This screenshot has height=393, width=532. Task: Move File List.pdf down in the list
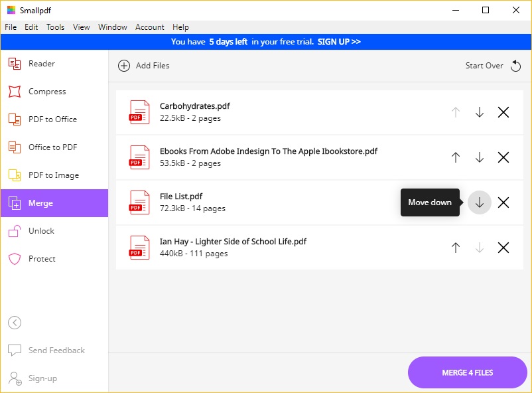pyautogui.click(x=479, y=202)
